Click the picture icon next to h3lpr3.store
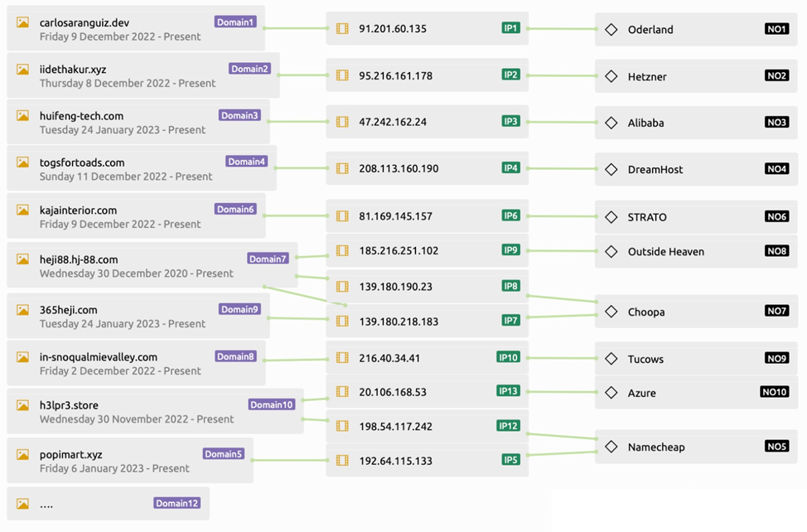This screenshot has width=807, height=532. tap(22, 405)
